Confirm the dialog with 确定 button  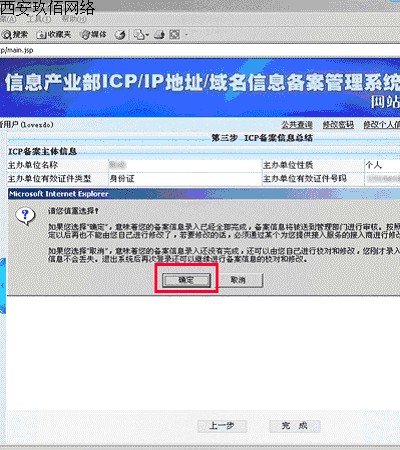click(186, 280)
